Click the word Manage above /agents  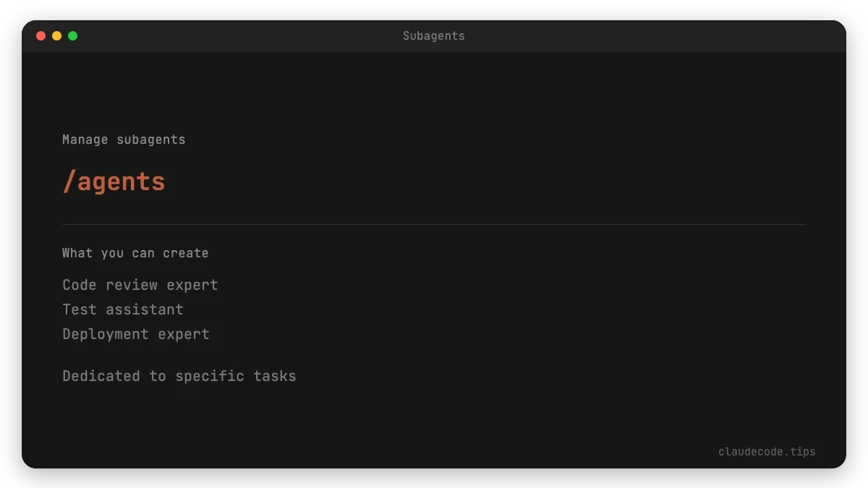[x=85, y=140]
